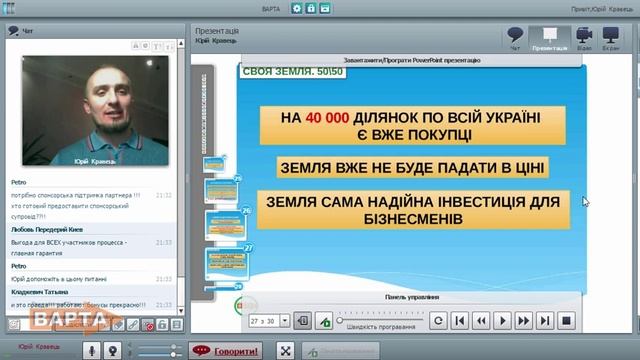Click chat sender name Любовь Передерий Киев

[47, 229]
